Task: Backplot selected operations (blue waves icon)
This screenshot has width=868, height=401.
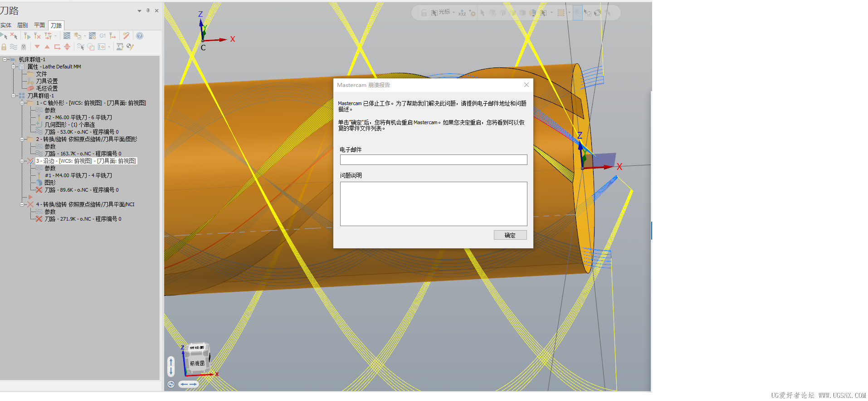Action: coord(67,36)
